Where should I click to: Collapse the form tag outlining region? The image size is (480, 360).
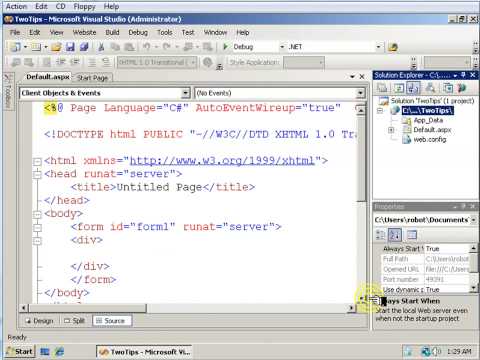37,228
